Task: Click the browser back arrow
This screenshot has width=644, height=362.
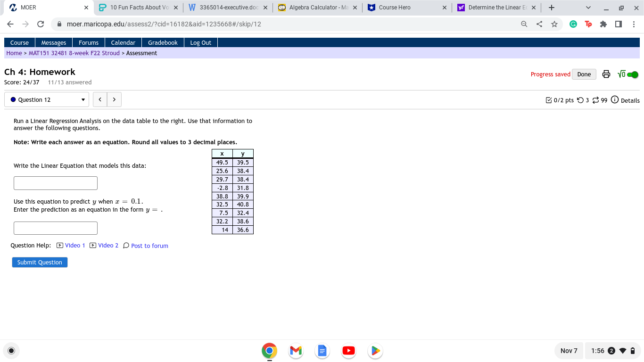Action: click(10, 24)
